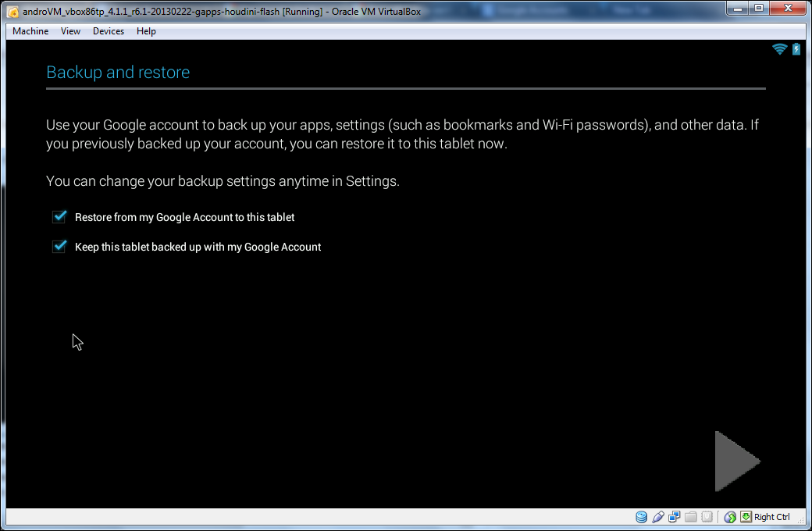Click the network adapters status icon
The height and width of the screenshot is (531, 812).
675,516
